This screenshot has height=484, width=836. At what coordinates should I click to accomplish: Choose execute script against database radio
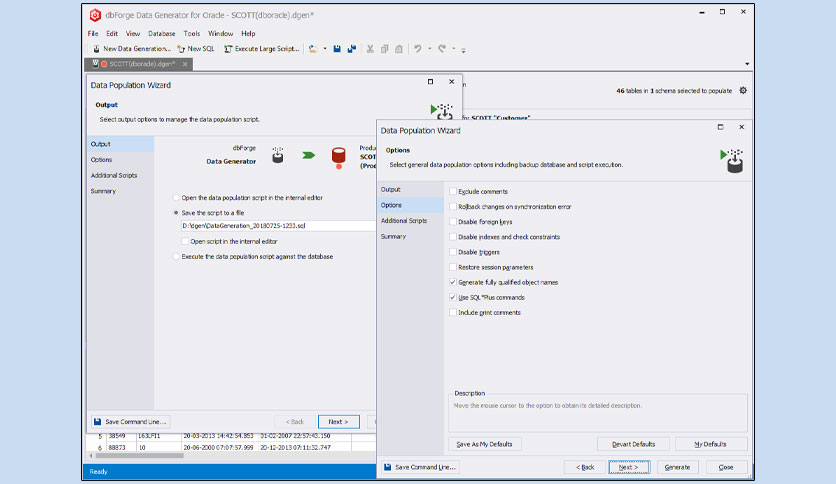click(x=176, y=256)
